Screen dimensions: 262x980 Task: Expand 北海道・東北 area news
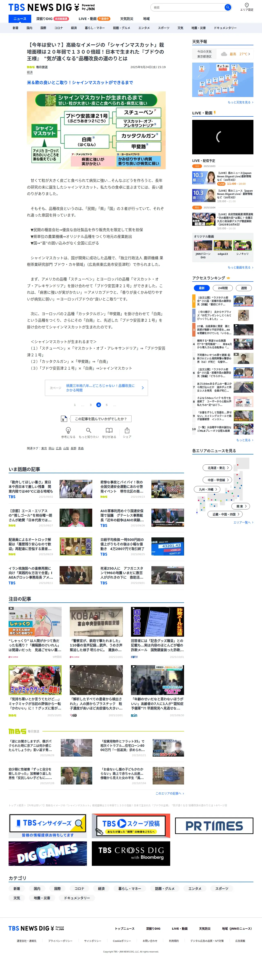218,467
